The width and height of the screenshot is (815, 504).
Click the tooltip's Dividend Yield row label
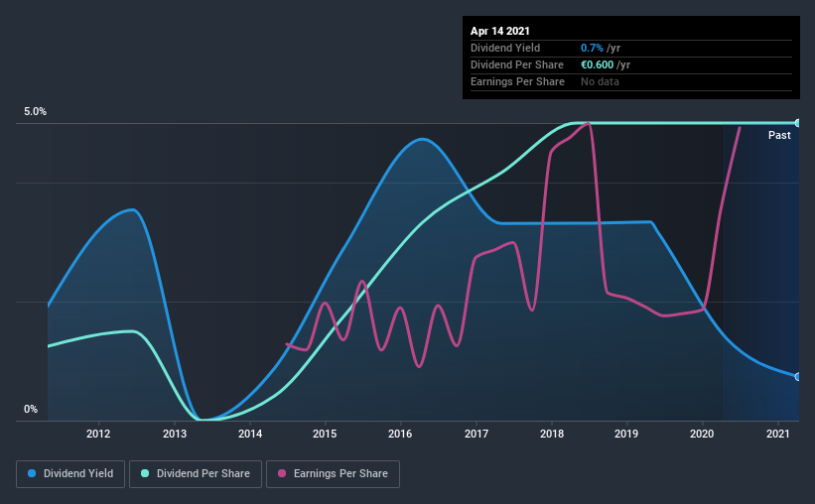(505, 48)
